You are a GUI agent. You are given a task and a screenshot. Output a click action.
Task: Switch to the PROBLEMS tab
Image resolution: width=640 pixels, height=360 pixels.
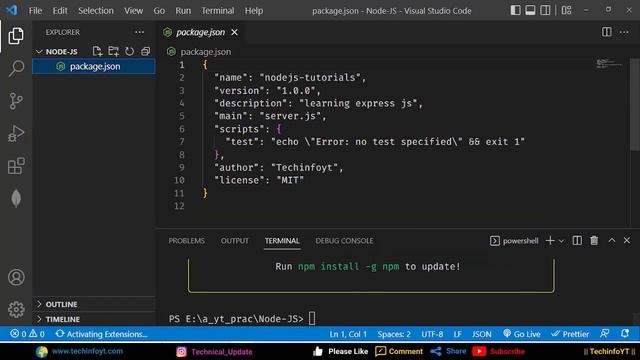pyautogui.click(x=187, y=241)
